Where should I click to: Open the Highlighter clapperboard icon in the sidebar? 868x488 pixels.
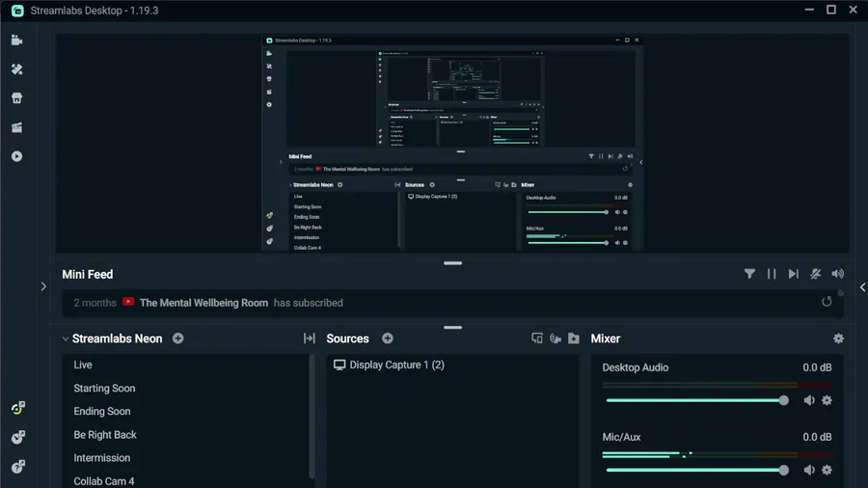[x=16, y=127]
